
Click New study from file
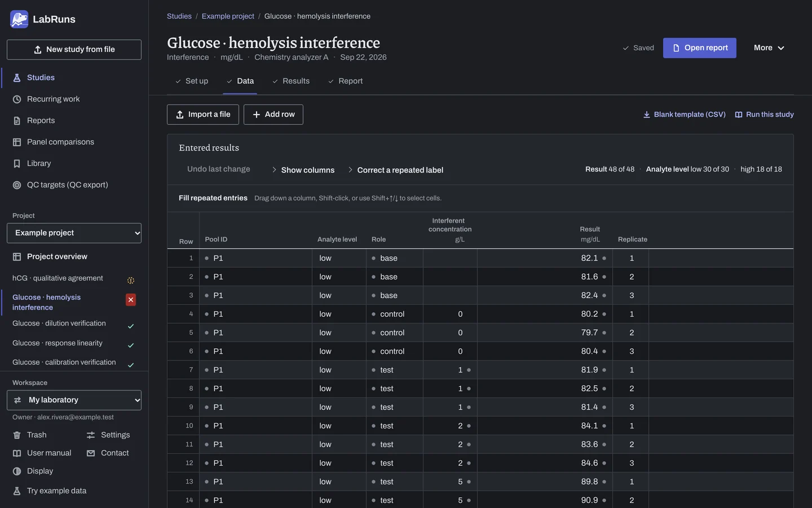pyautogui.click(x=74, y=50)
